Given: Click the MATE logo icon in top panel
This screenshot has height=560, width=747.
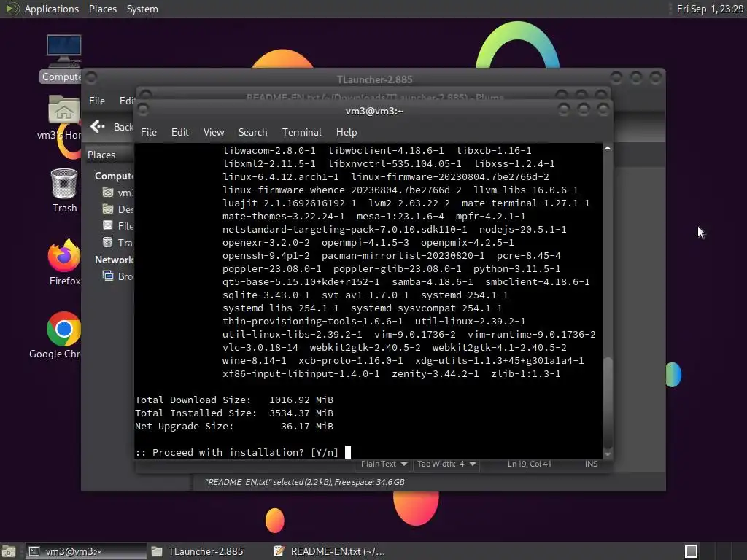Looking at the screenshot, I should click(x=12, y=9).
